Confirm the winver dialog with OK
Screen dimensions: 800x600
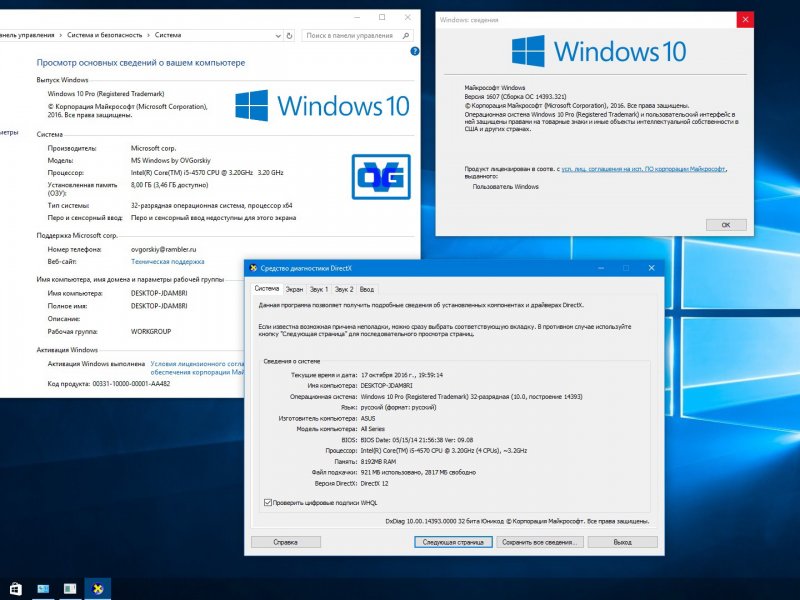pos(726,225)
